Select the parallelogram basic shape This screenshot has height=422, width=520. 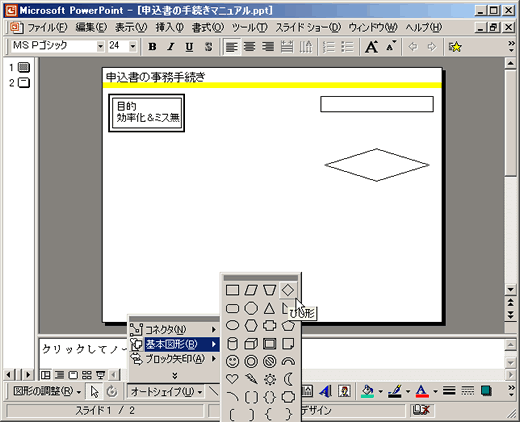point(251,290)
